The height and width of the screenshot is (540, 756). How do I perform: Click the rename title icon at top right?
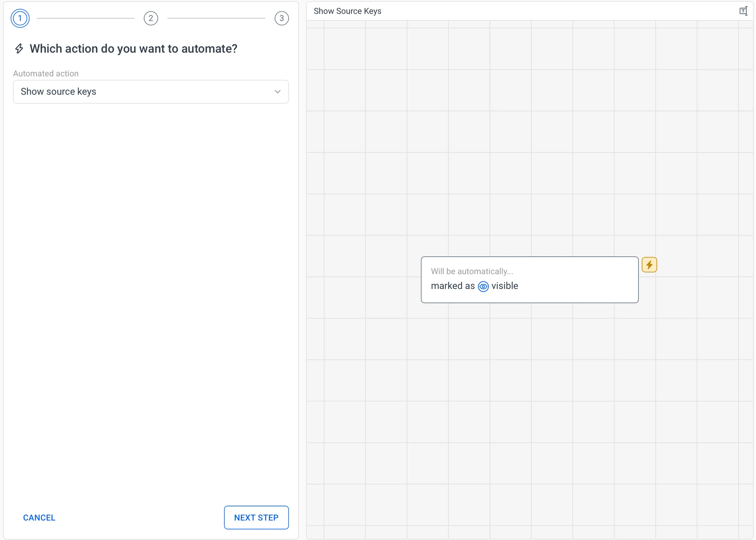point(743,11)
